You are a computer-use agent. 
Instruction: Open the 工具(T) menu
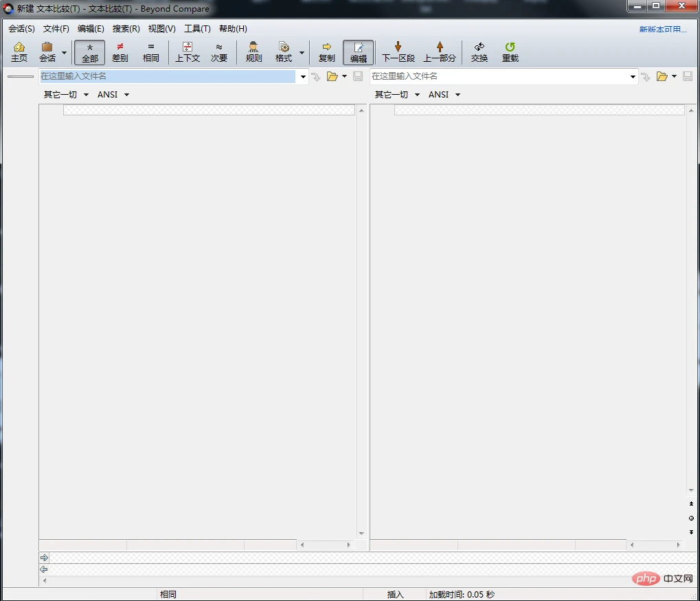click(197, 29)
